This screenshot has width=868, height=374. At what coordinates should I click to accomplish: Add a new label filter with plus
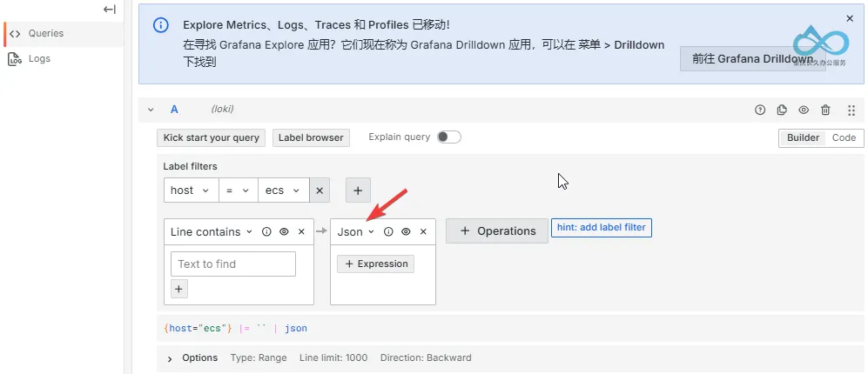point(358,190)
